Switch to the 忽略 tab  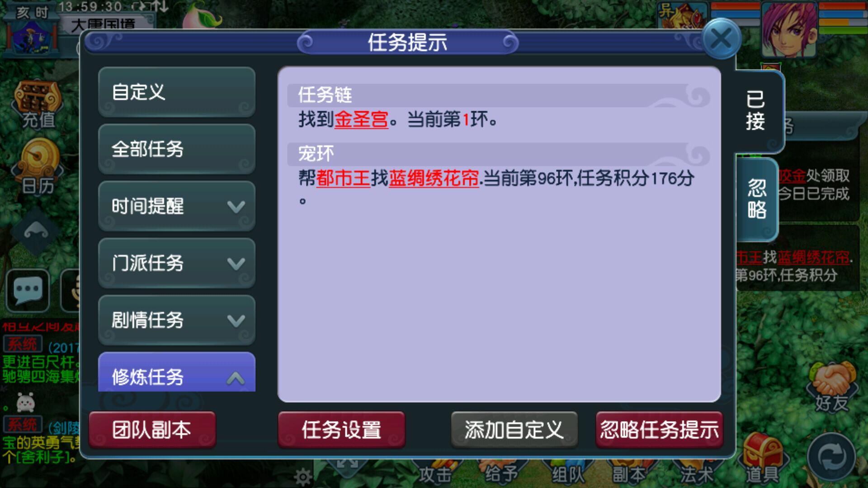pos(757,199)
